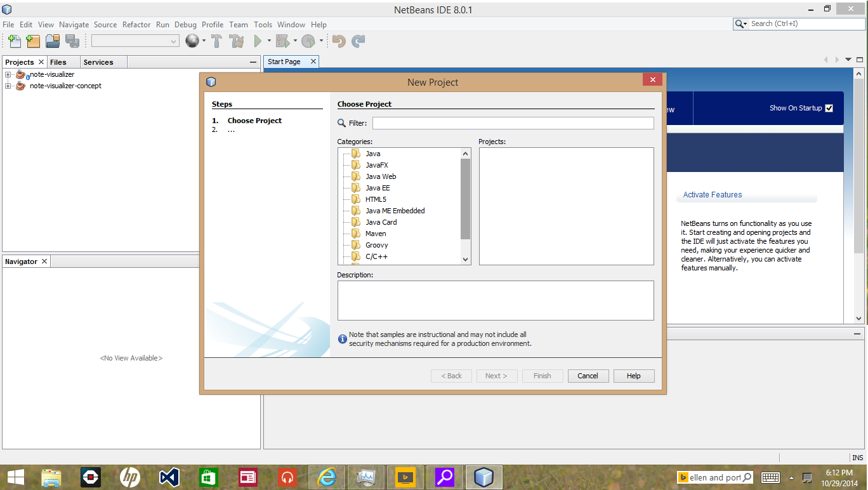868x490 pixels.
Task: Open the editor documents list dropdown arrow
Action: tap(848, 60)
